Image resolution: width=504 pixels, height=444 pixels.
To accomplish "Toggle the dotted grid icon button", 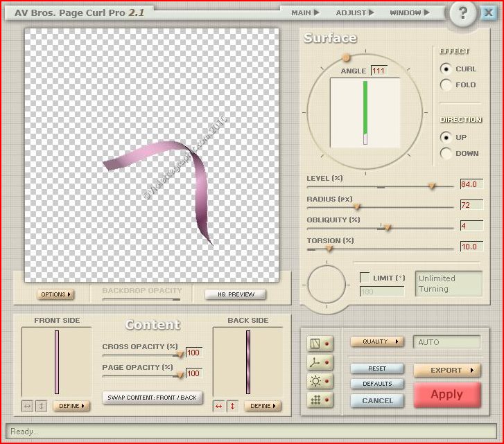I will pyautogui.click(x=315, y=400).
